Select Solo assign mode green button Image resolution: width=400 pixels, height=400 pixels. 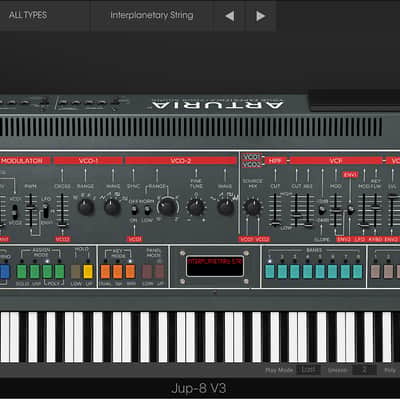[22, 272]
